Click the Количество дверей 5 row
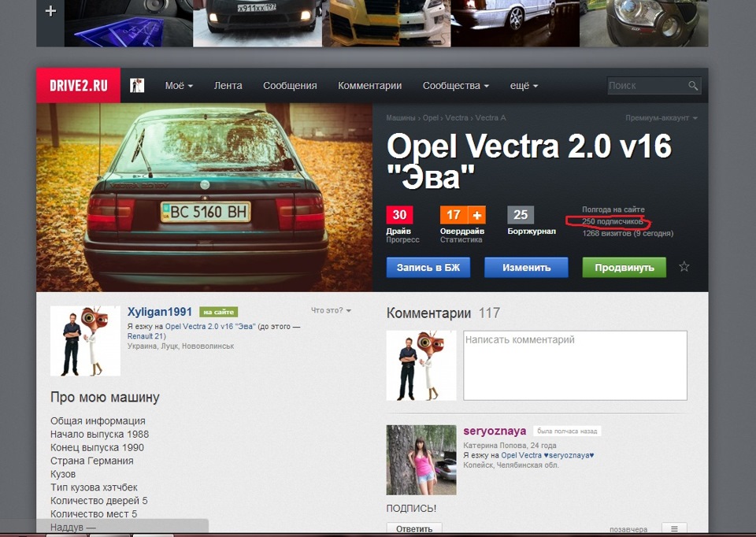Image resolution: width=756 pixels, height=537 pixels. coord(99,500)
